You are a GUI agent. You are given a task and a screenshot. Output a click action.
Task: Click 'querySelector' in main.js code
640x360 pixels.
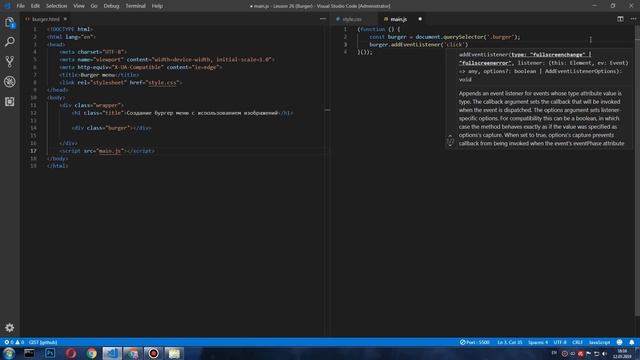464,37
